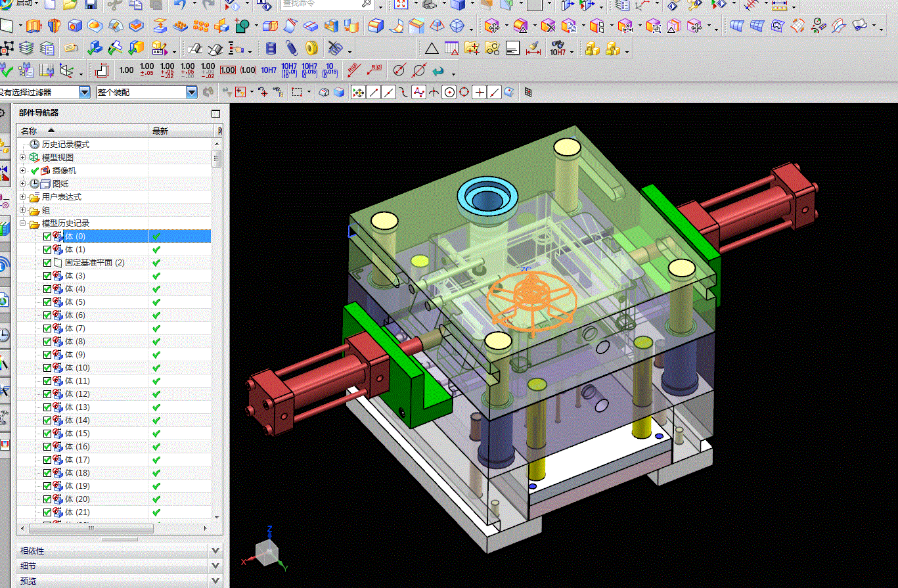Collapse the 模型历史记录 tree node
The image size is (898, 588).
23,223
